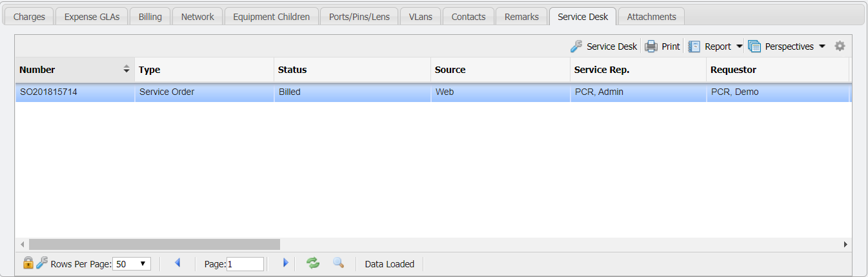Open the Attachments tab

point(651,17)
